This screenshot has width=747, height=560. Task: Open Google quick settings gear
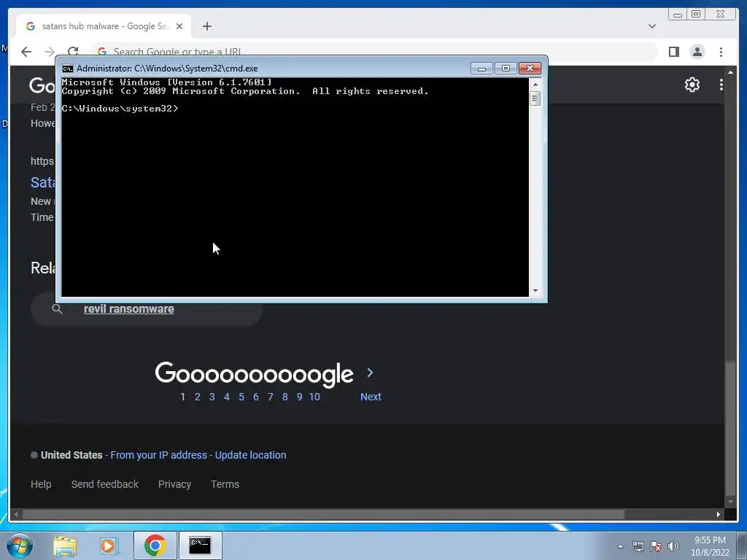[692, 85]
